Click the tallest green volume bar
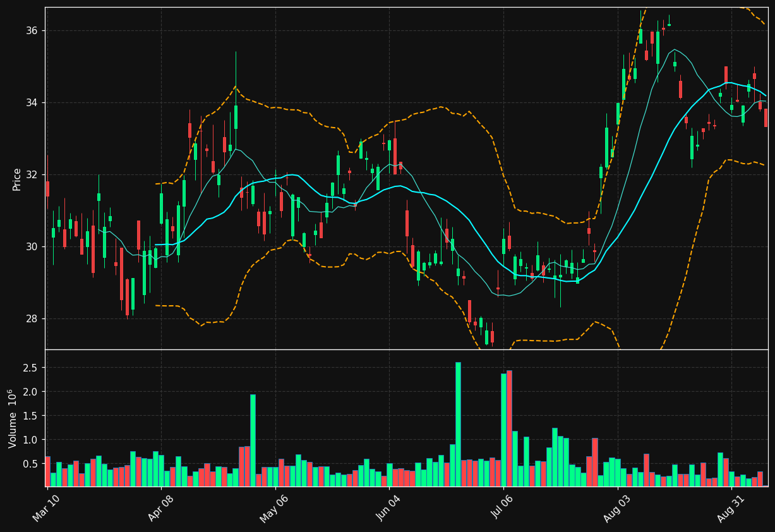The width and height of the screenshot is (775, 532). click(x=458, y=424)
